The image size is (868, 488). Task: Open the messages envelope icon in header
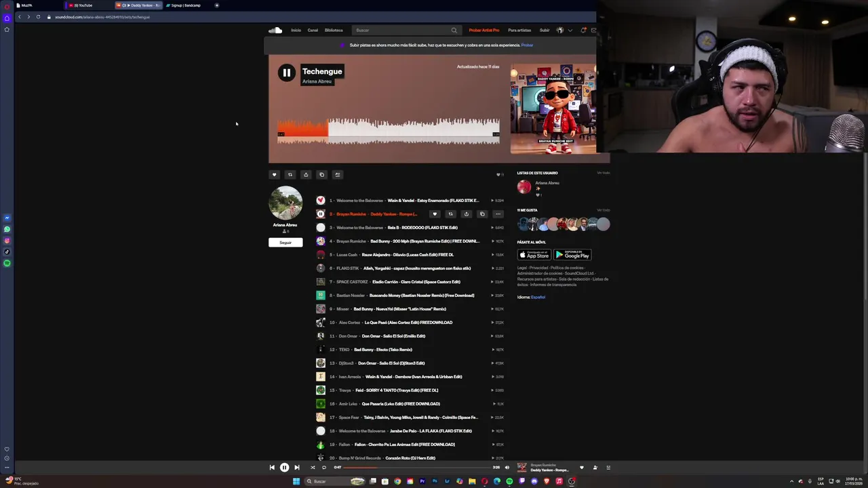coord(593,30)
